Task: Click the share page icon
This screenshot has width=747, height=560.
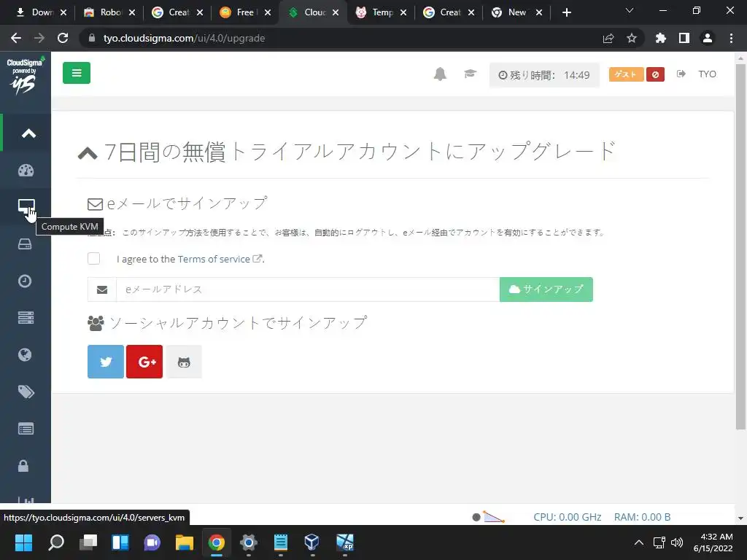Action: click(608, 38)
